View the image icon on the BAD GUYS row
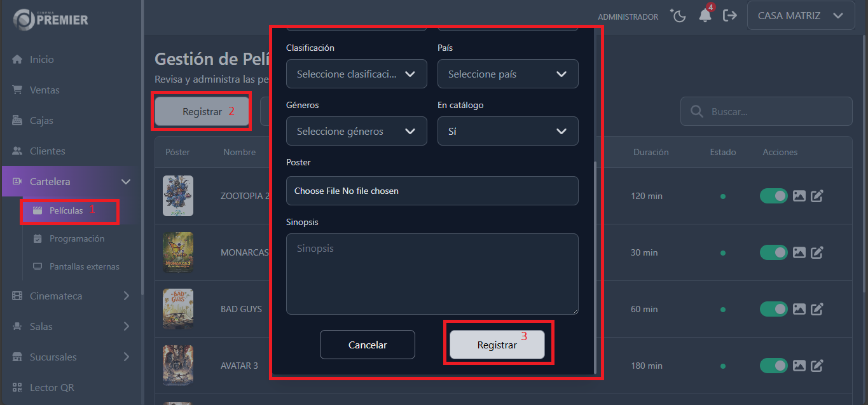Viewport: 868px width, 405px height. 799,309
